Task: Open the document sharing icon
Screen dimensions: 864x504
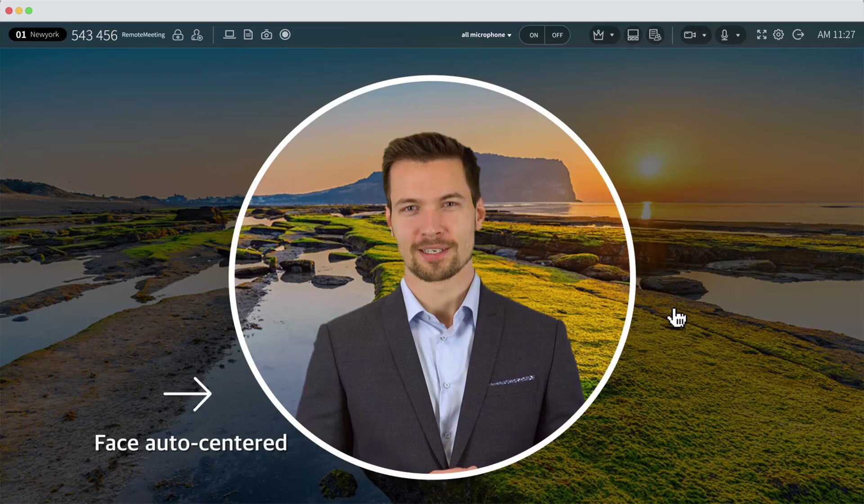Action: pyautogui.click(x=248, y=35)
